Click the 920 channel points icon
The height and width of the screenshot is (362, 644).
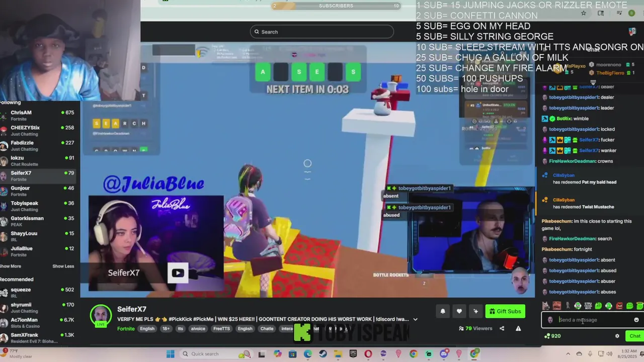[547, 336]
